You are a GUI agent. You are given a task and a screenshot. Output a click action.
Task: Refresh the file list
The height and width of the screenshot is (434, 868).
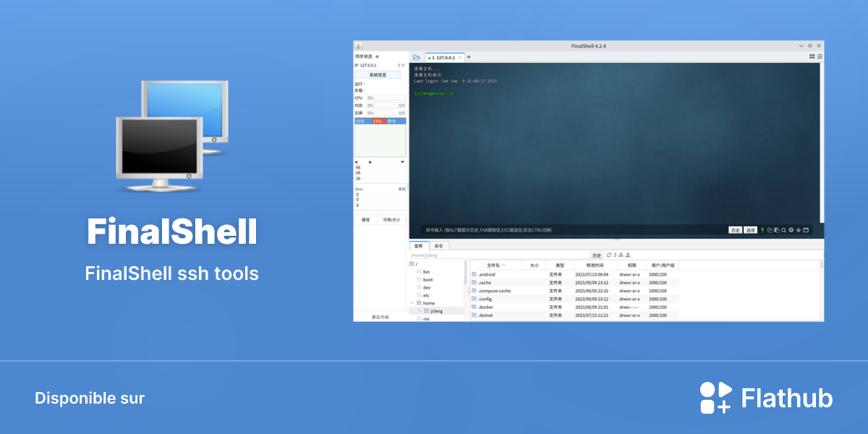pyautogui.click(x=609, y=255)
